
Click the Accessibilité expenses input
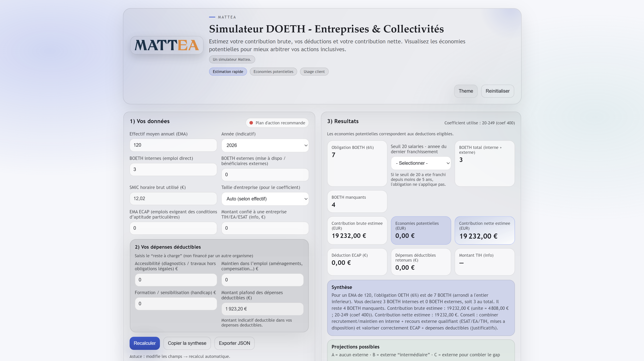point(176,280)
